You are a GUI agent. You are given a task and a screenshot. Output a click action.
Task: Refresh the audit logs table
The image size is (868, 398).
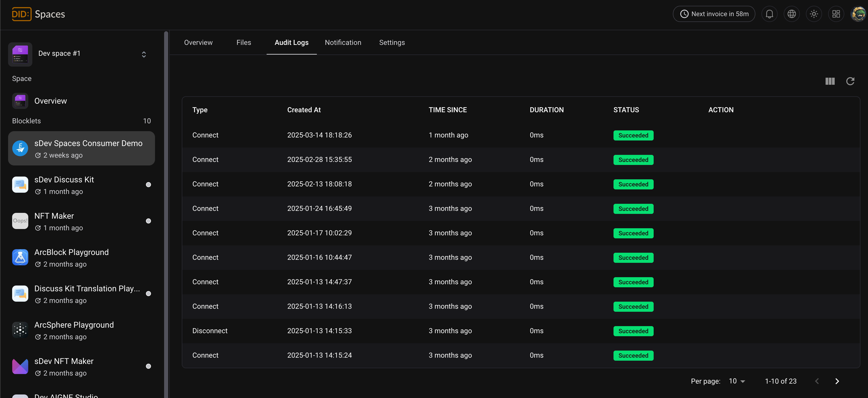pos(850,81)
